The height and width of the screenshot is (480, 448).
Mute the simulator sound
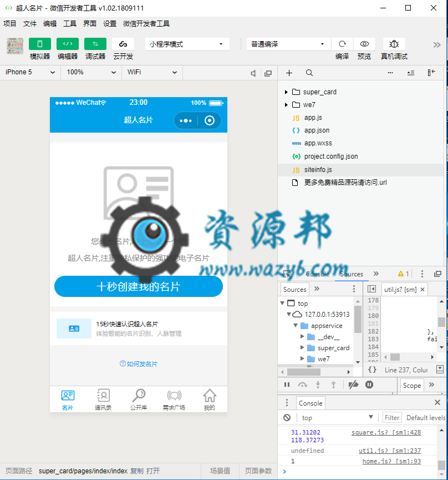coord(253,73)
